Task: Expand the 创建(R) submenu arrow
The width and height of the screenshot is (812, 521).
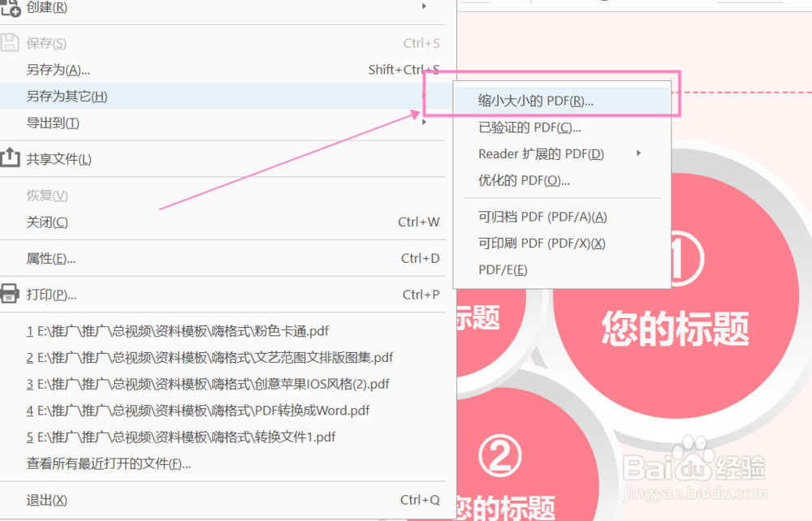Action: pyautogui.click(x=424, y=8)
